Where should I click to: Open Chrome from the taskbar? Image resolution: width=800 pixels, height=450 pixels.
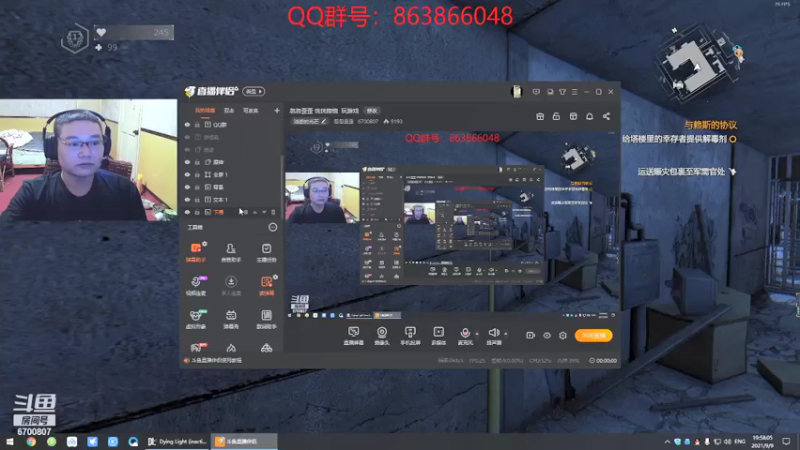(x=31, y=441)
